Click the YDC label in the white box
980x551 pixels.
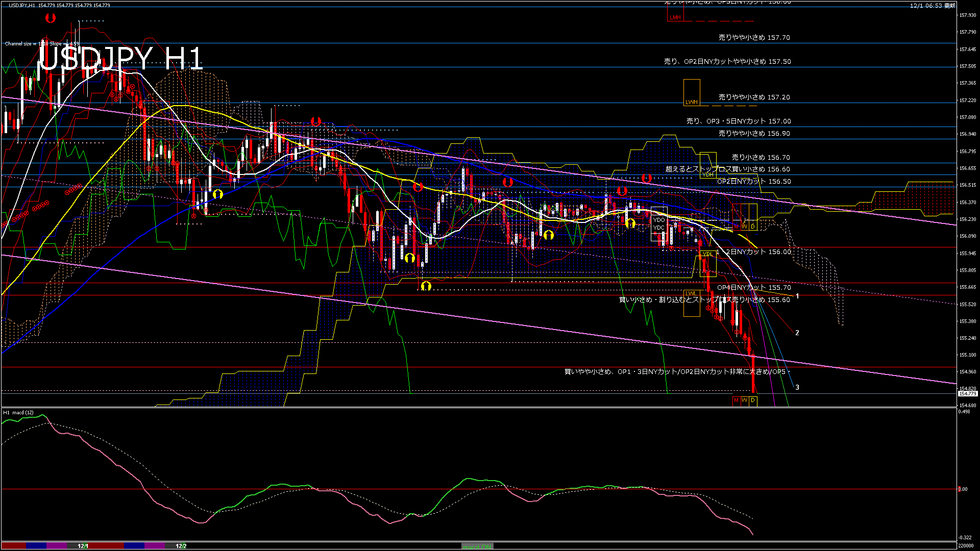(x=659, y=228)
